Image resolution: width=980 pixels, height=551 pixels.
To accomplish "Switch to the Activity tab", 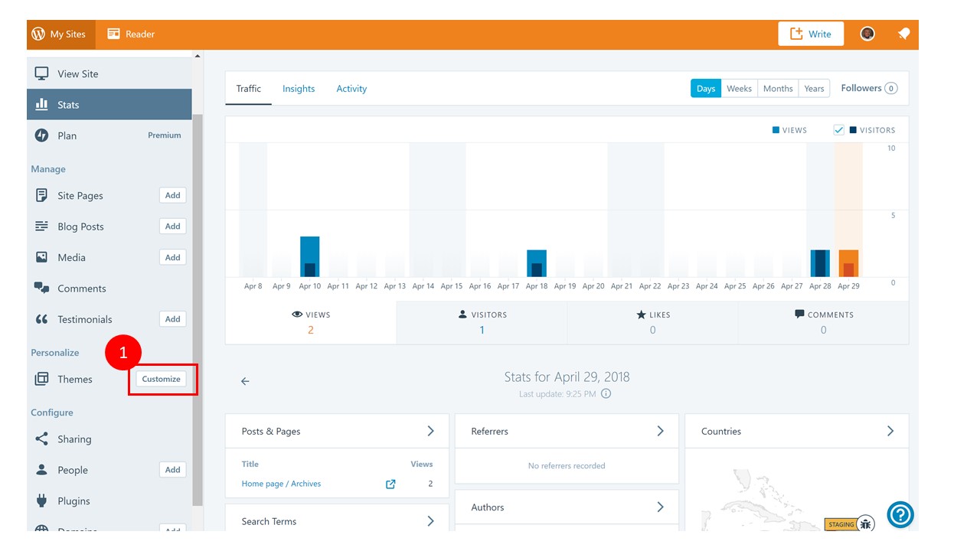I will (x=351, y=89).
